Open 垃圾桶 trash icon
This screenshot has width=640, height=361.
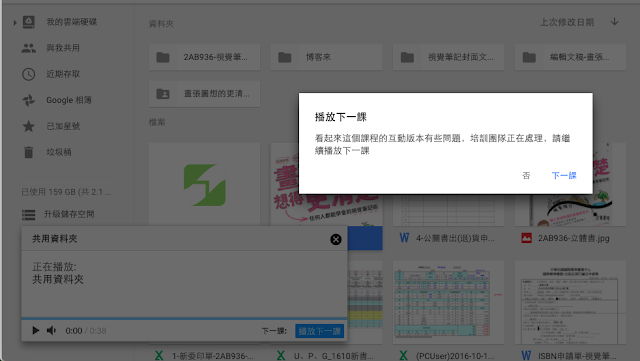29,152
